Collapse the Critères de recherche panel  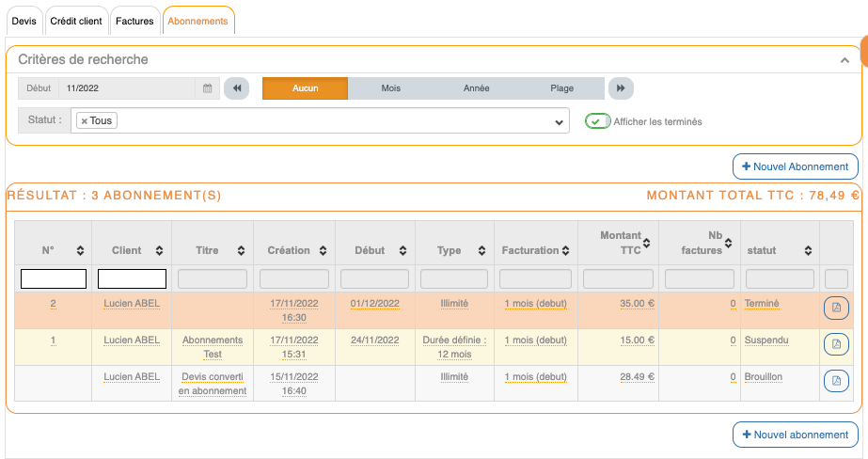coord(844,59)
